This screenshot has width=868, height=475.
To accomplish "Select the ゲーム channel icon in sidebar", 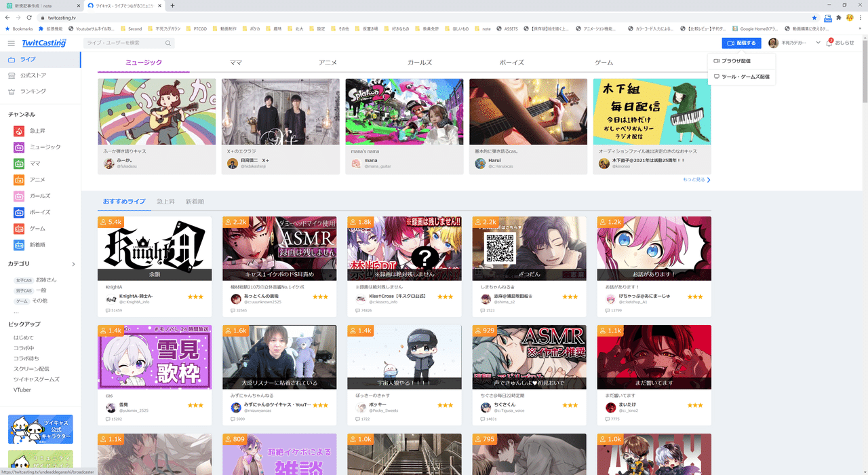I will (x=19, y=229).
